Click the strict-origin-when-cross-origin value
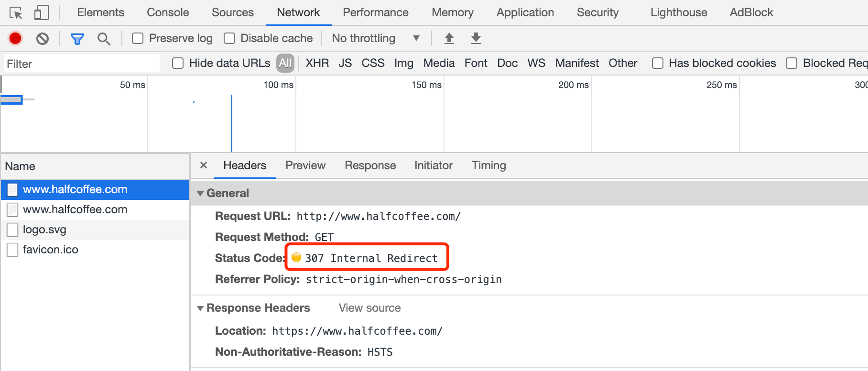 pos(404,280)
